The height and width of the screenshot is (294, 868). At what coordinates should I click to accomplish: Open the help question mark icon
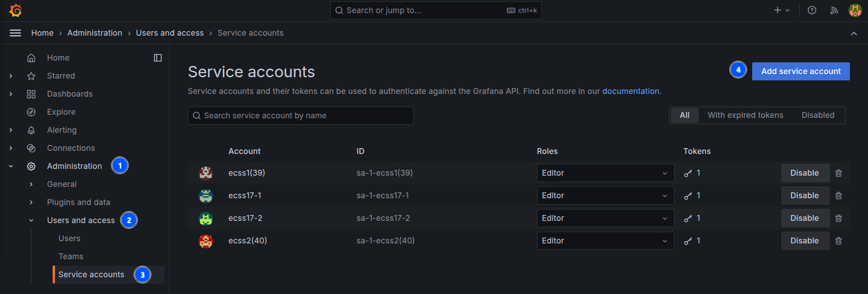(812, 10)
